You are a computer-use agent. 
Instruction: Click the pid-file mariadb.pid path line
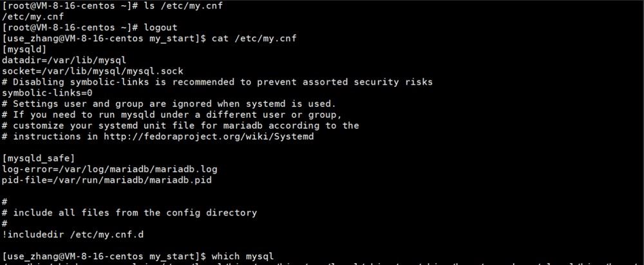click(x=106, y=179)
